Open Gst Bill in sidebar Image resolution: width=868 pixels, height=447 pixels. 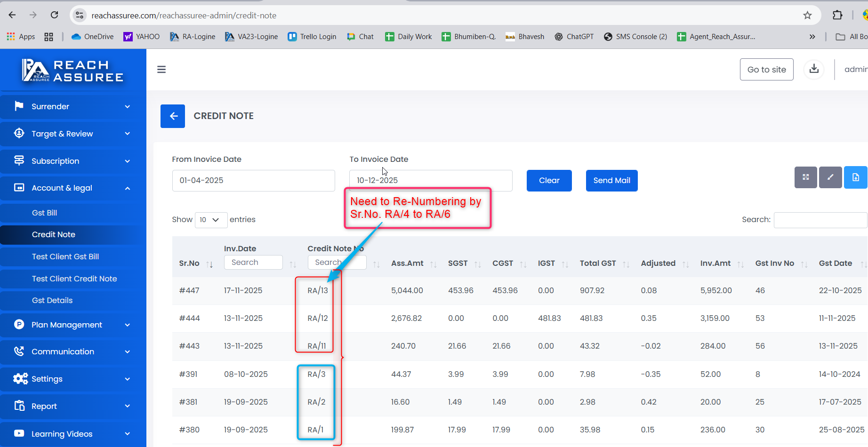tap(44, 213)
